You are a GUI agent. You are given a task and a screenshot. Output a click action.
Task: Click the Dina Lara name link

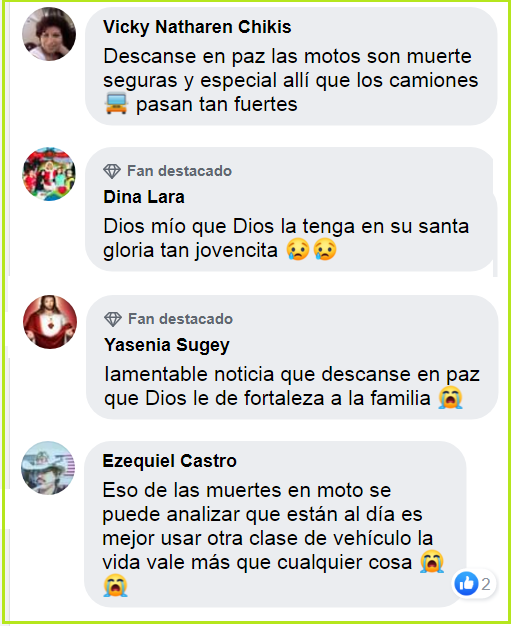click(144, 197)
